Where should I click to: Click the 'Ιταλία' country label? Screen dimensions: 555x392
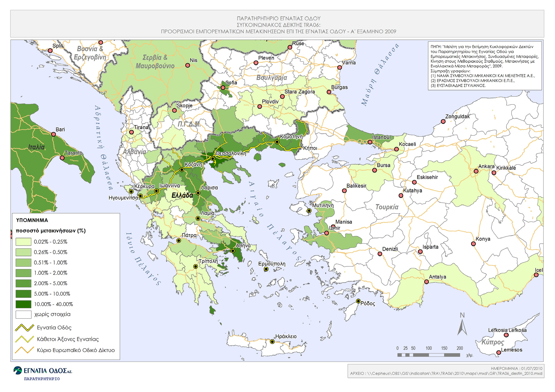click(36, 147)
